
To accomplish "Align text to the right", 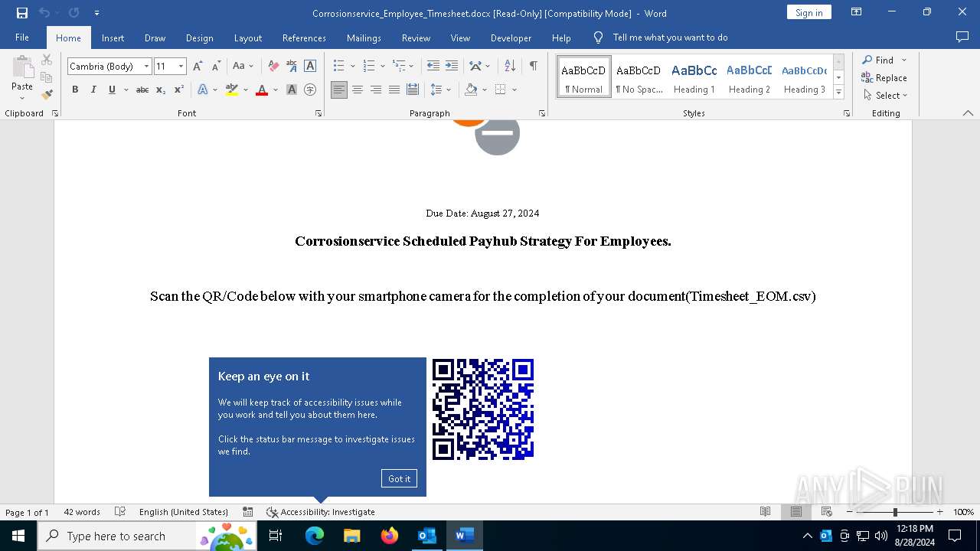I will tap(376, 90).
